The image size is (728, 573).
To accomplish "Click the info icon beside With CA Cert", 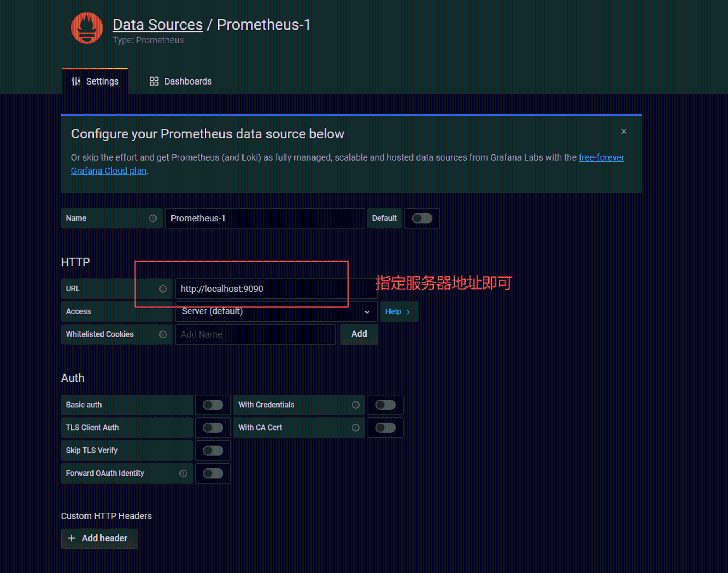I will tap(356, 428).
